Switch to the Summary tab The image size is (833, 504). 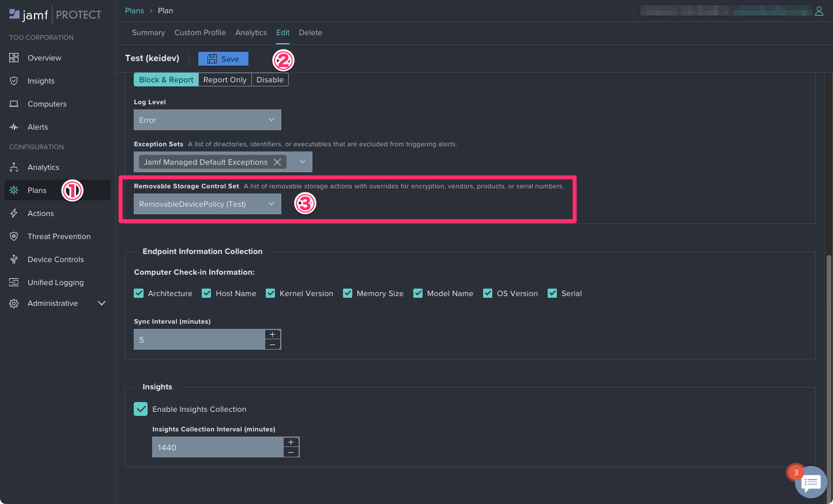coord(148,32)
